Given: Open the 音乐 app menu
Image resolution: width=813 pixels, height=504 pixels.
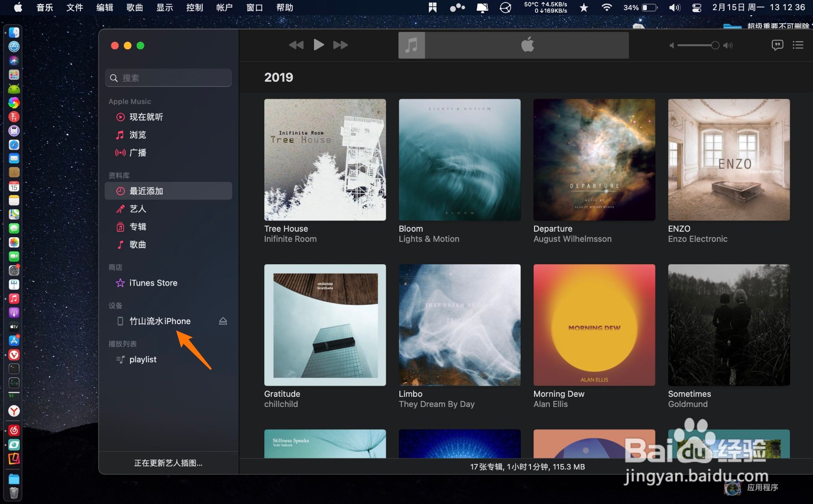Looking at the screenshot, I should click(x=45, y=8).
